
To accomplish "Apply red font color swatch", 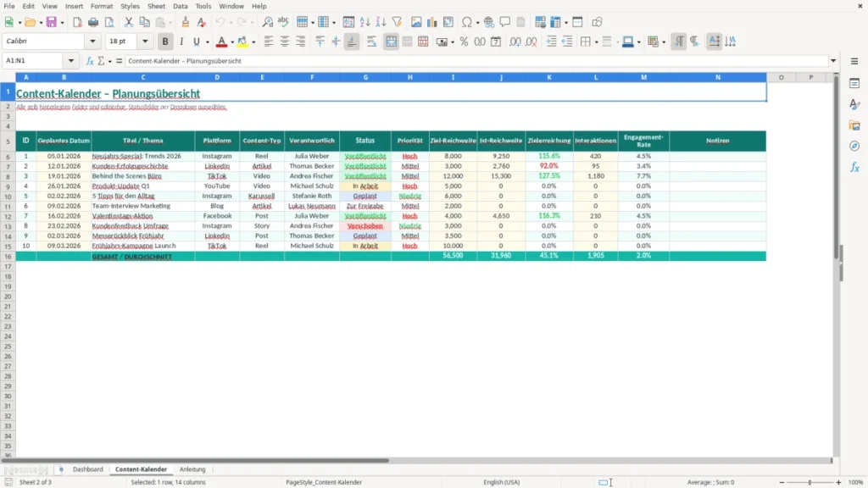I will (221, 42).
